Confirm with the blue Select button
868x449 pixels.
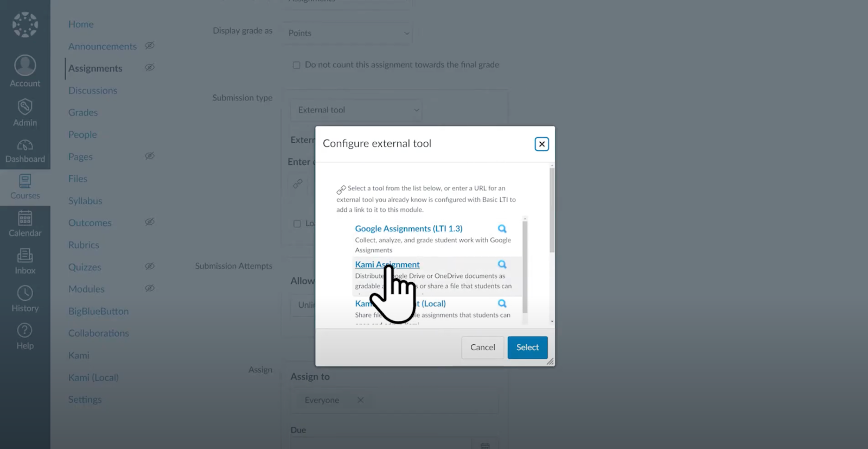[x=527, y=347]
